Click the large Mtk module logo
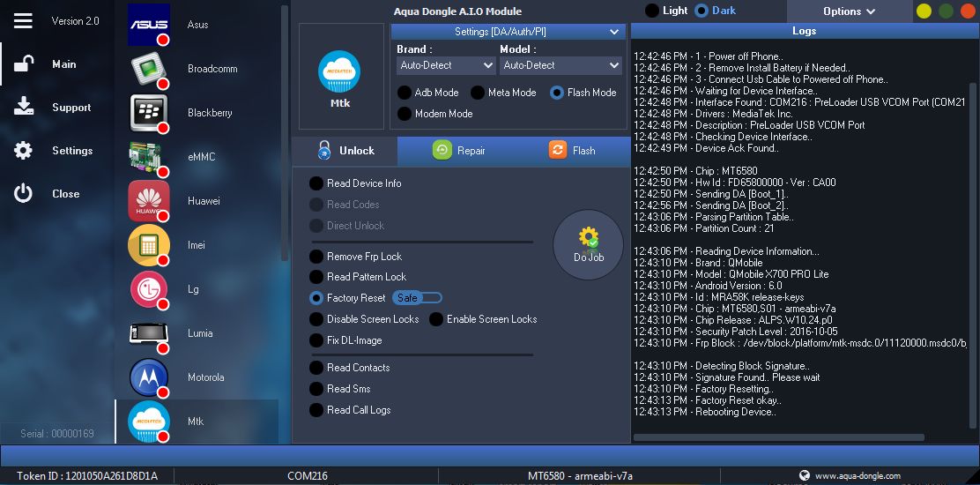The image size is (980, 485). [339, 71]
